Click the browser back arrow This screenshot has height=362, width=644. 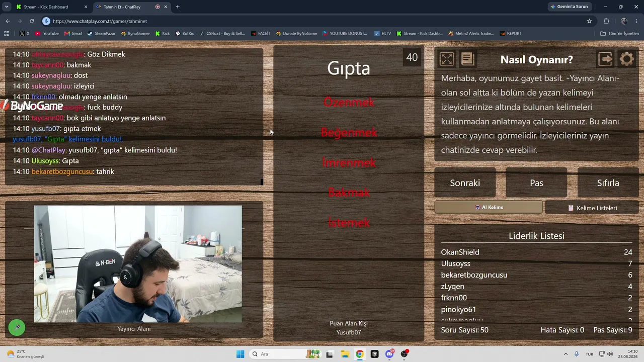click(x=8, y=21)
